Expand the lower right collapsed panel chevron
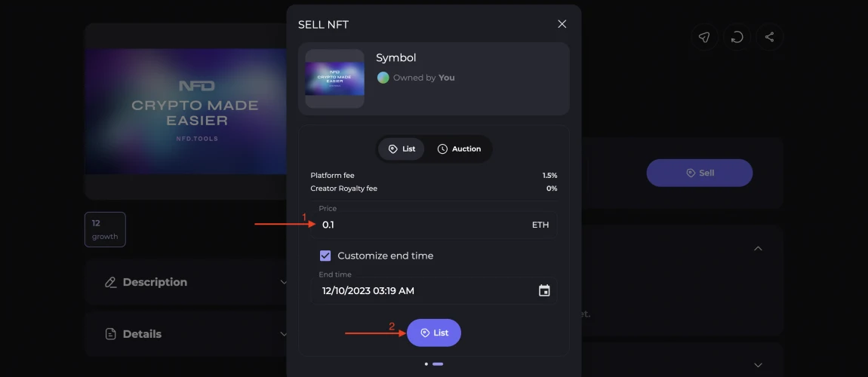868x377 pixels. 759,365
